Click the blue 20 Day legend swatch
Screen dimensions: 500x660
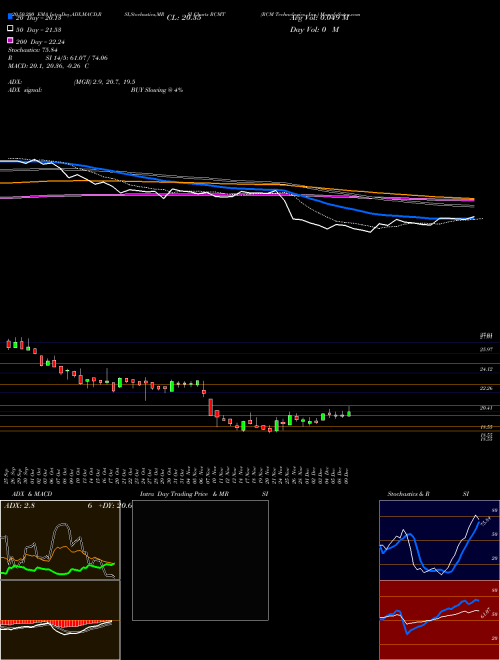[10, 17]
